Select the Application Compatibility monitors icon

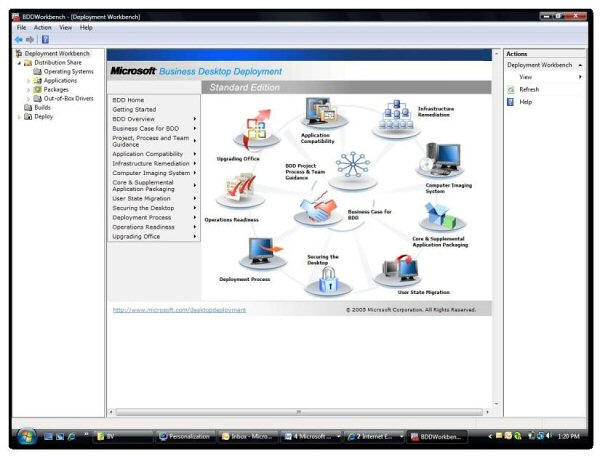tap(323, 113)
